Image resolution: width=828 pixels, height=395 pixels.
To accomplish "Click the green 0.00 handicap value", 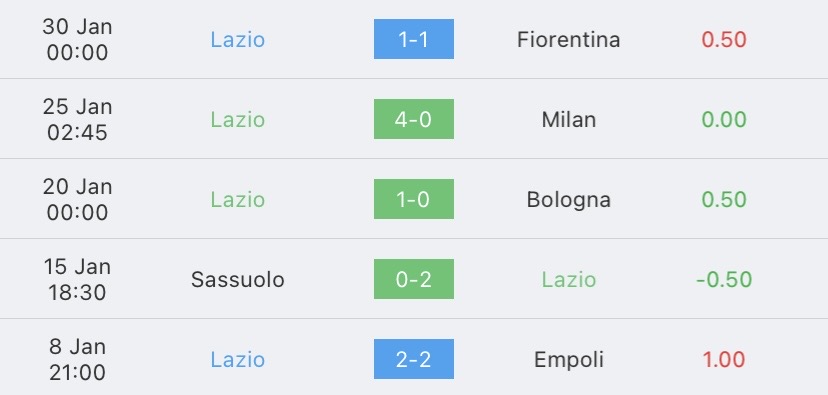I will pyautogui.click(x=723, y=119).
